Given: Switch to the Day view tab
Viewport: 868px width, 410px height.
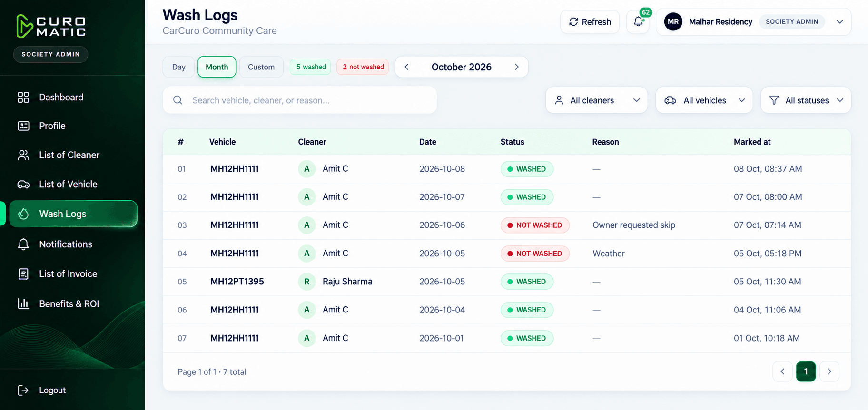Looking at the screenshot, I should tap(179, 67).
